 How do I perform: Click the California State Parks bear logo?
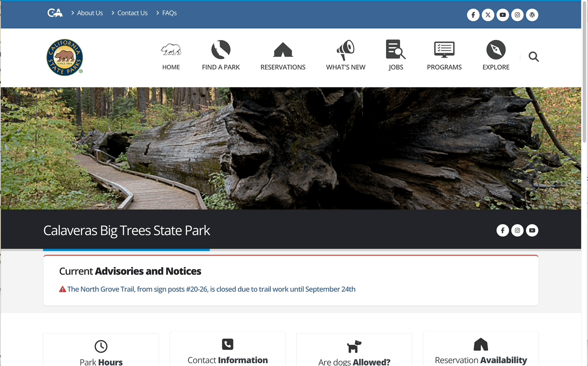coord(65,57)
